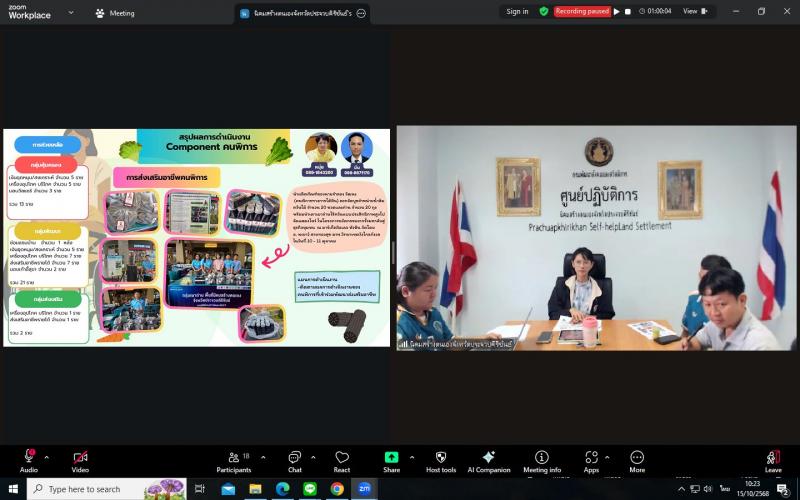Stop recording with square stop button
The image size is (800, 500).
click(628, 11)
